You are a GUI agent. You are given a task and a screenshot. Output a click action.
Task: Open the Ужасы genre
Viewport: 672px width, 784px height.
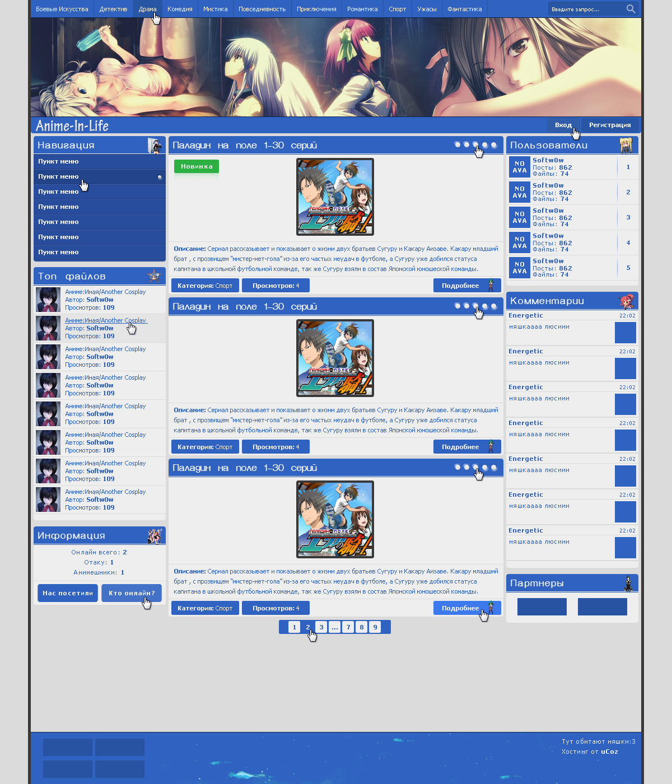pyautogui.click(x=427, y=9)
